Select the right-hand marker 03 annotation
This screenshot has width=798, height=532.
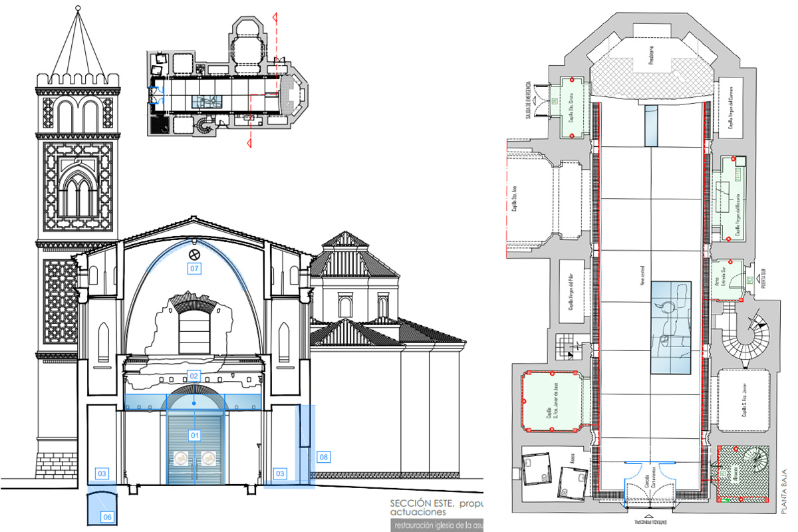[x=280, y=473]
